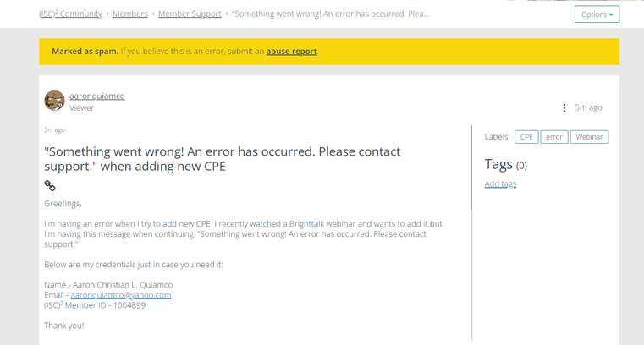The image size is (644, 345).
Task: Navigate to Member Support breadcrumb
Action: [x=190, y=14]
